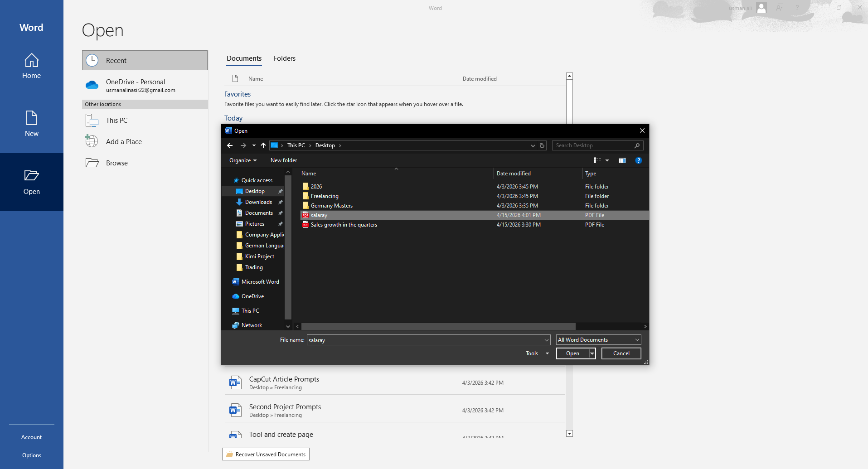The image size is (868, 469).
Task: Select Quick access in navigation pane
Action: (x=257, y=180)
